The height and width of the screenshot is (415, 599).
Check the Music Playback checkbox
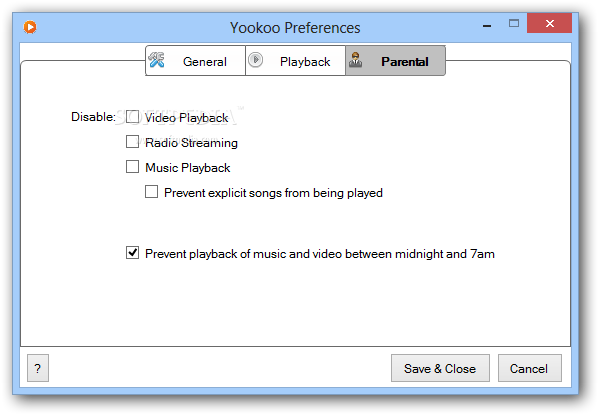132,167
